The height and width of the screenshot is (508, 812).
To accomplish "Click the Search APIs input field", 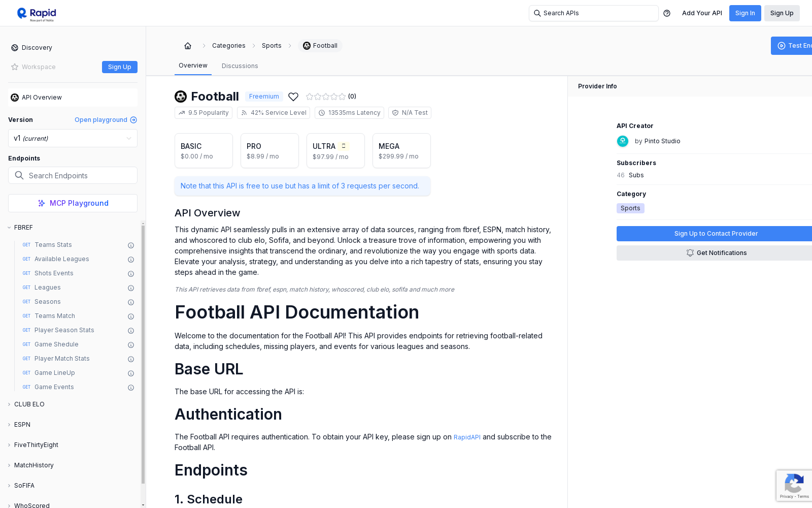I will pyautogui.click(x=594, y=13).
